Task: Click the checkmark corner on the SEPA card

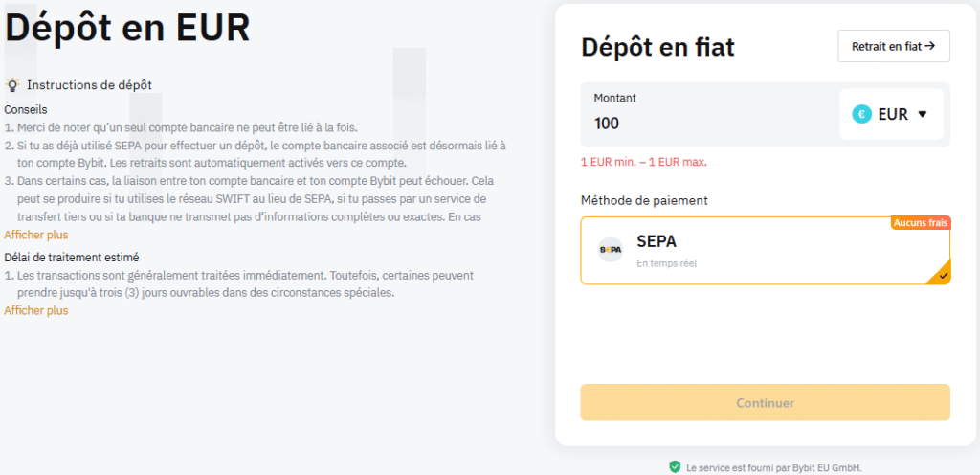Action: coord(943,276)
